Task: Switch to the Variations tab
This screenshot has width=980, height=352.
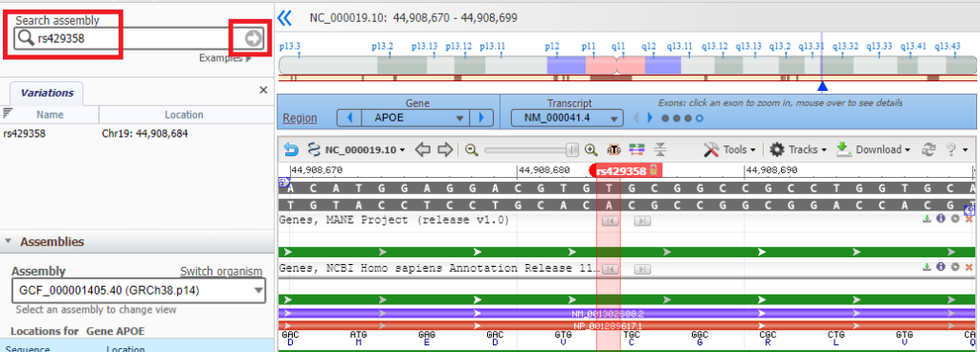Action: coord(47,93)
